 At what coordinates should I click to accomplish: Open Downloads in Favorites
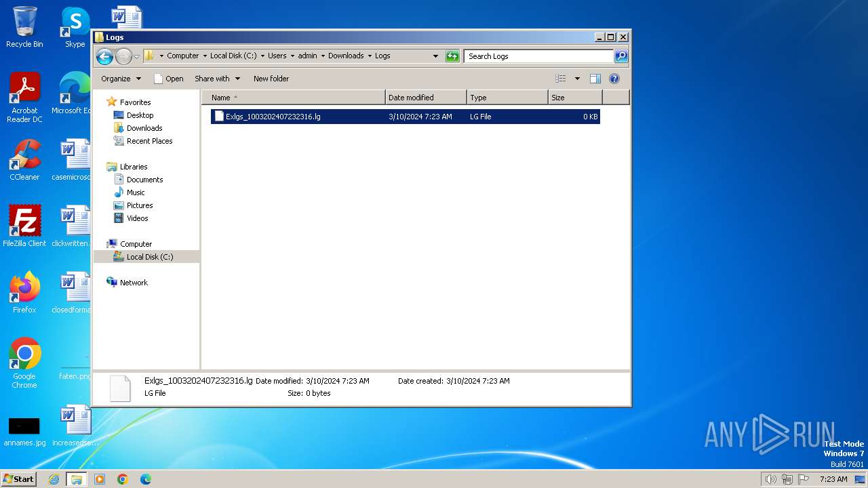144,128
